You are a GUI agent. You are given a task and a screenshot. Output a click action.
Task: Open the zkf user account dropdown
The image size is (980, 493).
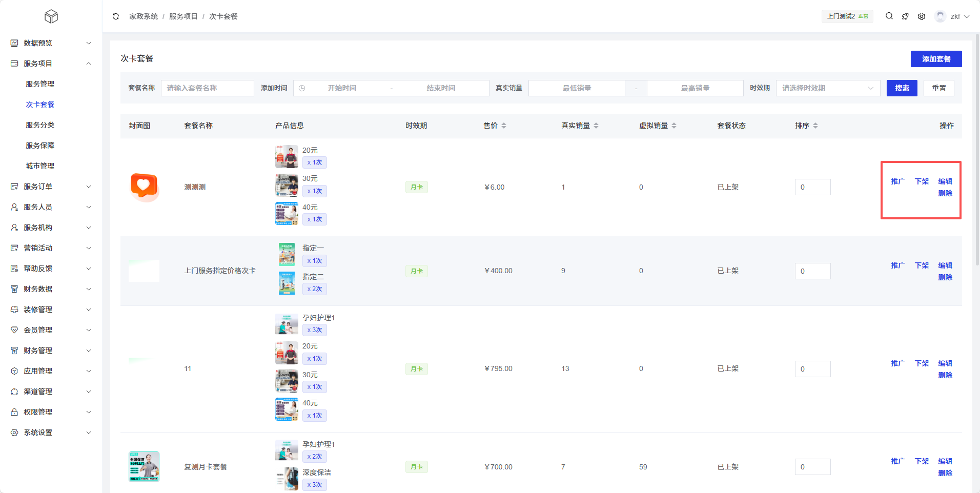[x=952, y=16]
